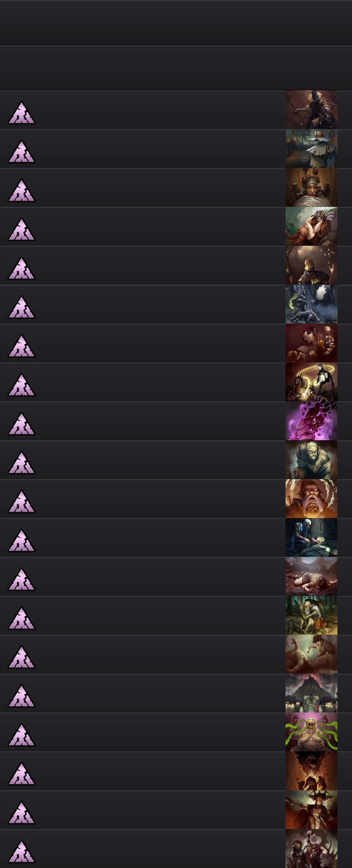Screen dimensions: 352x868
Task: Open the white-cloaked figure in swamp thumbnail
Action: (312, 149)
